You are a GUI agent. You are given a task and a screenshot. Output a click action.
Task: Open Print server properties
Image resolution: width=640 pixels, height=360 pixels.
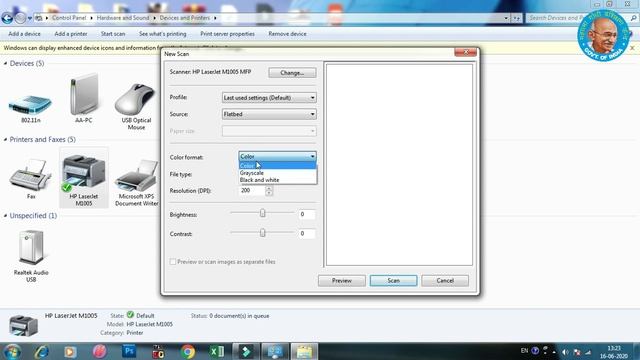[x=227, y=34]
